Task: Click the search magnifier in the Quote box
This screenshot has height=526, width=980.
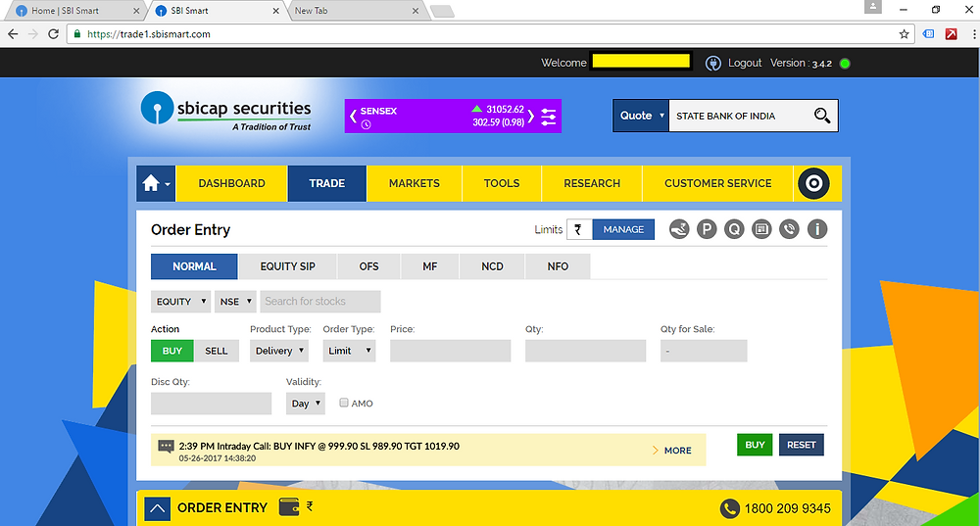Action: point(822,116)
